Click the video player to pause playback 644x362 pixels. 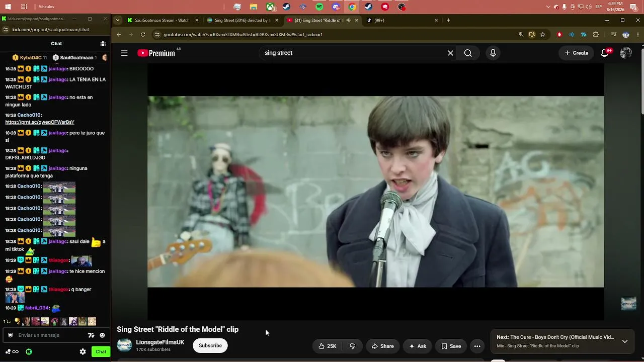[x=375, y=192]
